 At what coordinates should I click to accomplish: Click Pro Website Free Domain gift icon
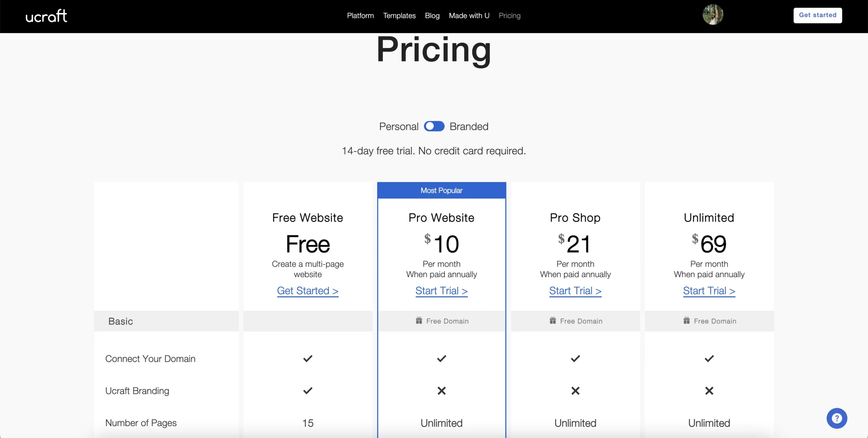(419, 321)
